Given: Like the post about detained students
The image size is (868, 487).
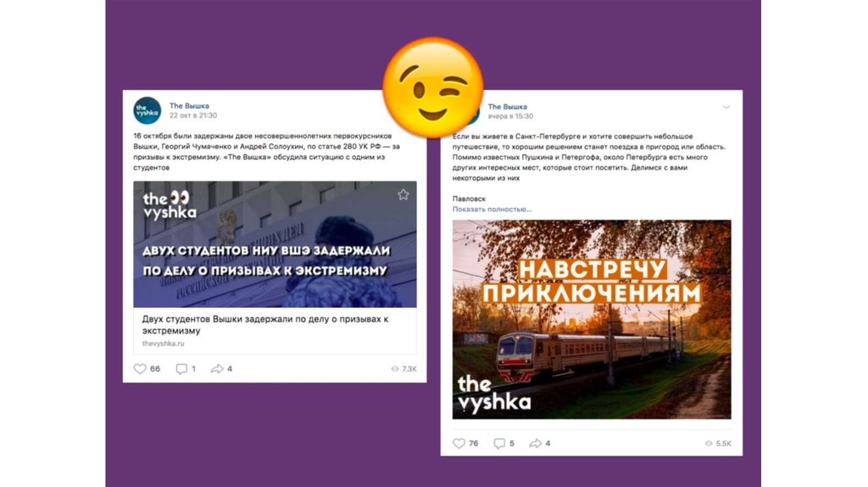Looking at the screenshot, I should [x=147, y=368].
